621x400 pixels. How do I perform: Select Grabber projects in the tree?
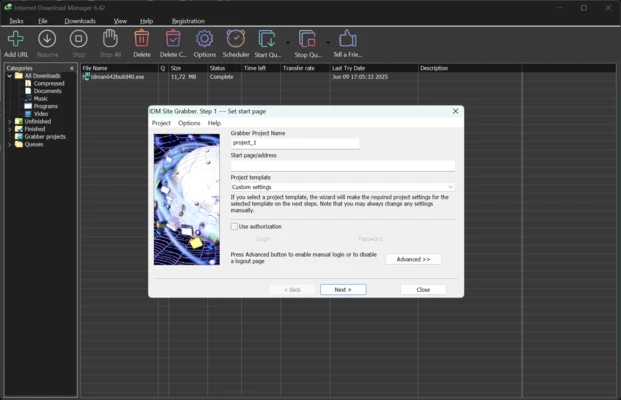coord(45,137)
